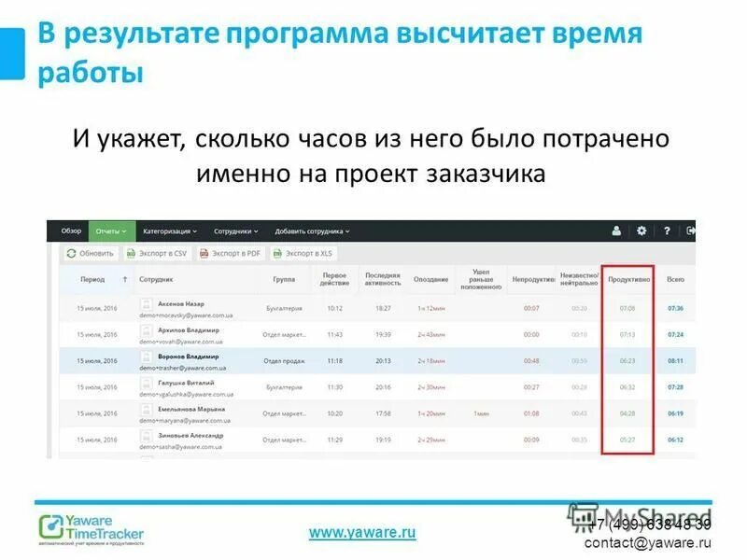Export the report to CSV
Image resolution: width=747 pixels, height=560 pixels.
click(159, 253)
